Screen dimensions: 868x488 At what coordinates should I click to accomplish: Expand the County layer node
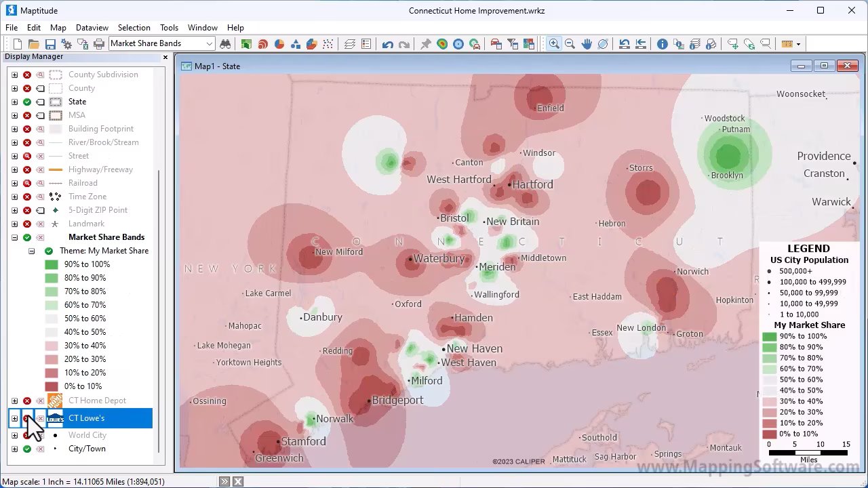tap(14, 88)
